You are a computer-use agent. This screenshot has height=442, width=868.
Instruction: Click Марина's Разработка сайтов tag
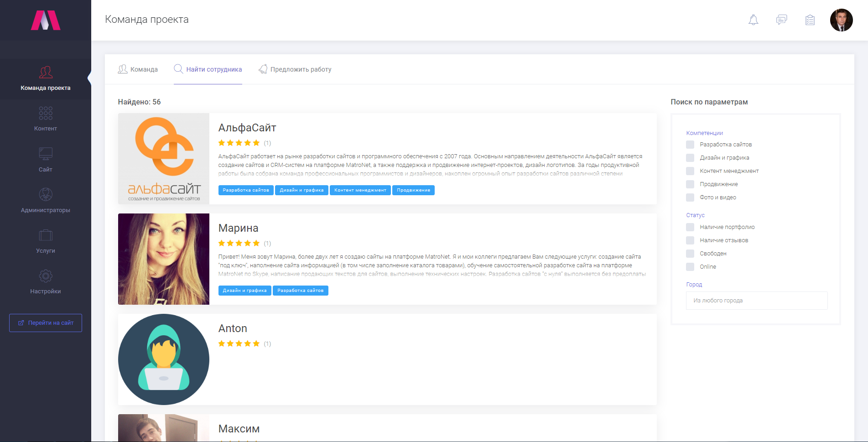(301, 291)
